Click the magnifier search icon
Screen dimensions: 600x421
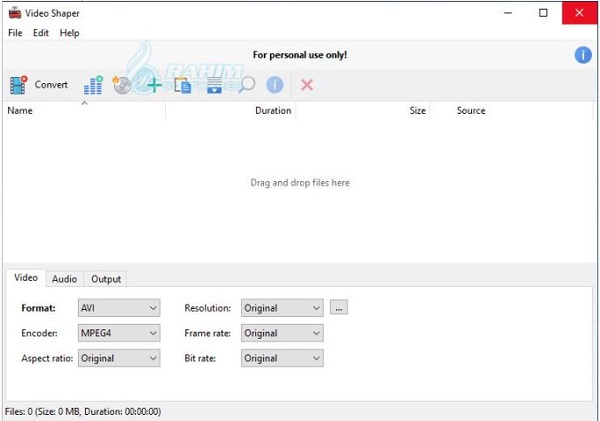[x=246, y=85]
